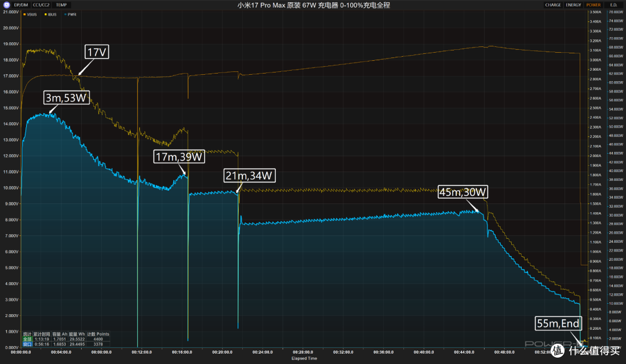The width and height of the screenshot is (626, 364).
Task: Click the 能量 Wh column header
Action: 77,334
